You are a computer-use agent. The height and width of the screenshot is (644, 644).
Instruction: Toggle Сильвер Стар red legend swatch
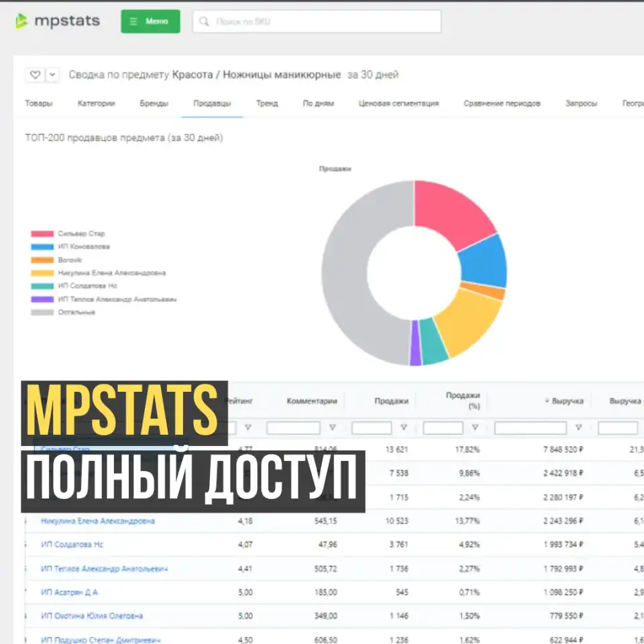pos(42,233)
